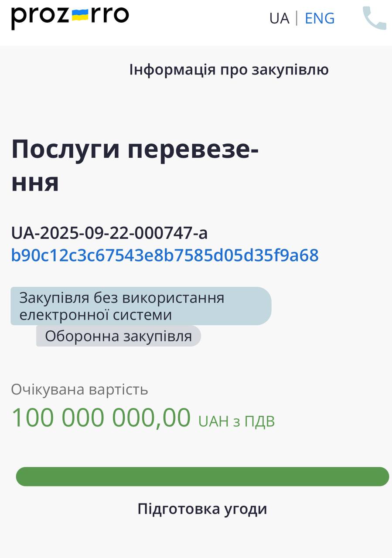
Task: Click tender ID UA-2025-09-22-000747-a
Action: tap(109, 233)
